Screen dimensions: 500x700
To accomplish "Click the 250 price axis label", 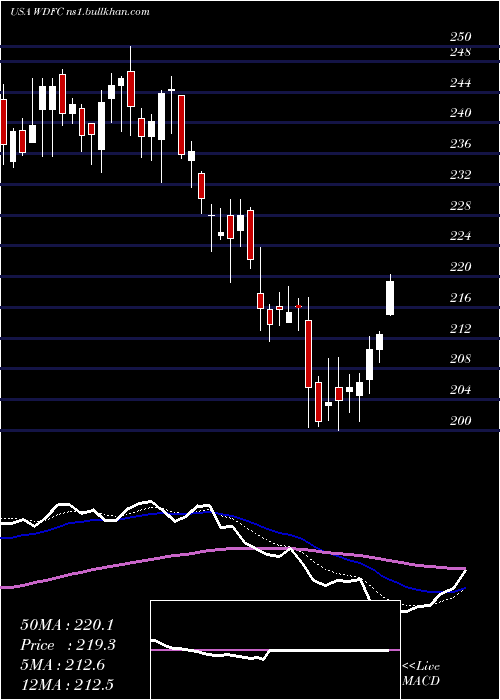I will [460, 37].
